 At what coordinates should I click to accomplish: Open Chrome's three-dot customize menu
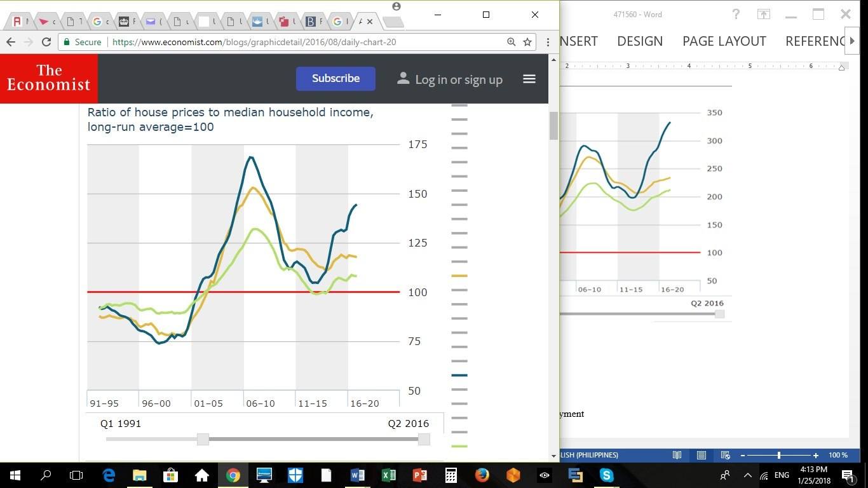pyautogui.click(x=548, y=42)
